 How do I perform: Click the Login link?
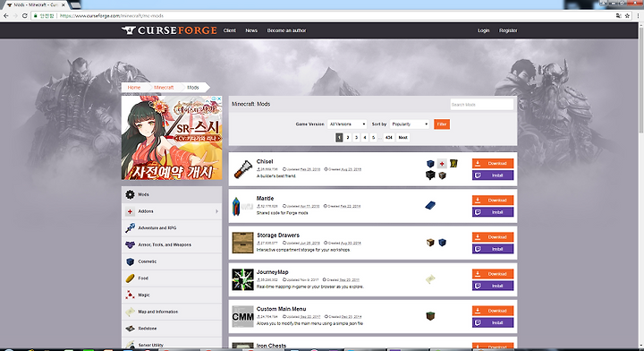coord(483,30)
